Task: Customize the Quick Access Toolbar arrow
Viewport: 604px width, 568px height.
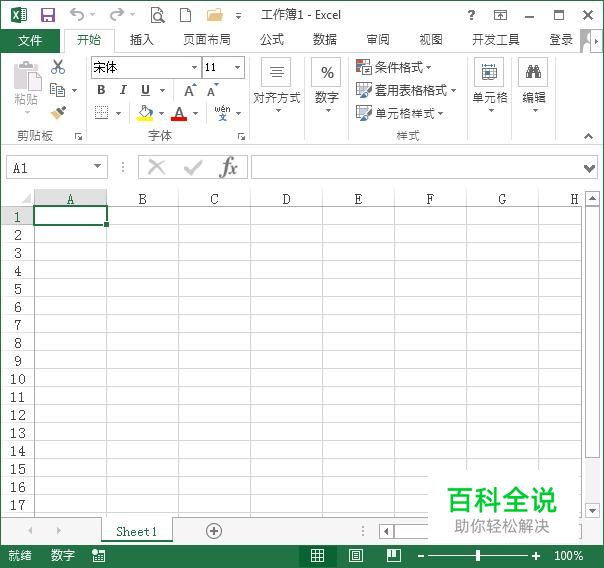Action: click(238, 16)
